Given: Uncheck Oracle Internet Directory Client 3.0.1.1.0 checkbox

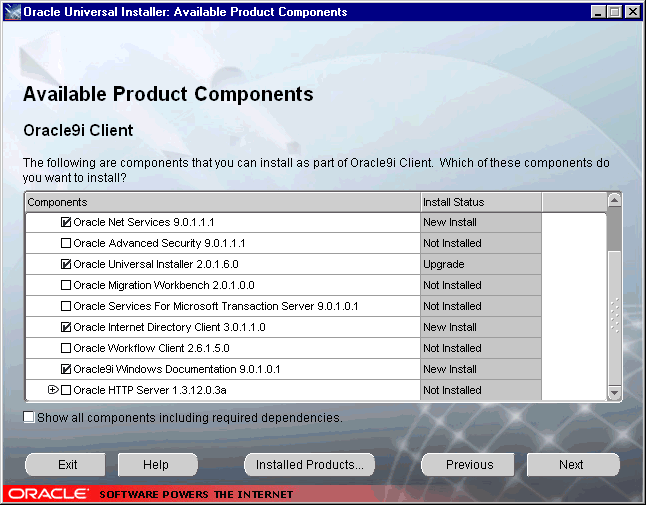Looking at the screenshot, I should click(x=66, y=327).
